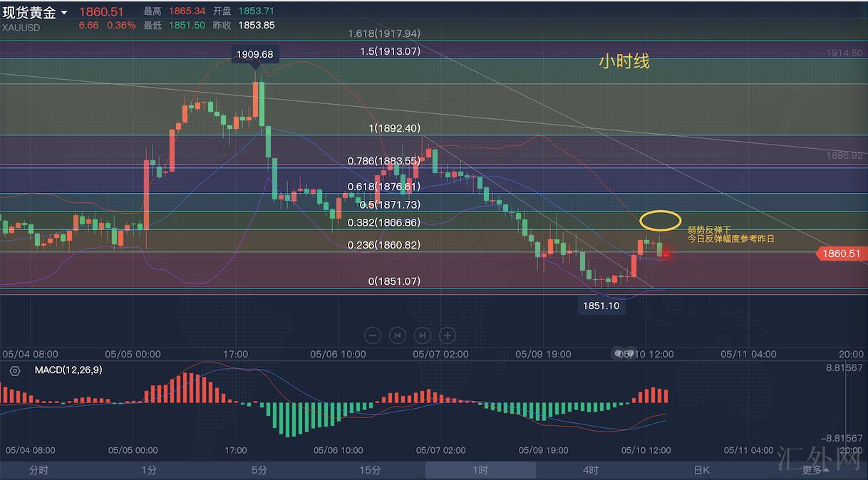Viewport: 868px width, 480px height.
Task: Click the 1909.68 high price label
Action: click(x=254, y=54)
